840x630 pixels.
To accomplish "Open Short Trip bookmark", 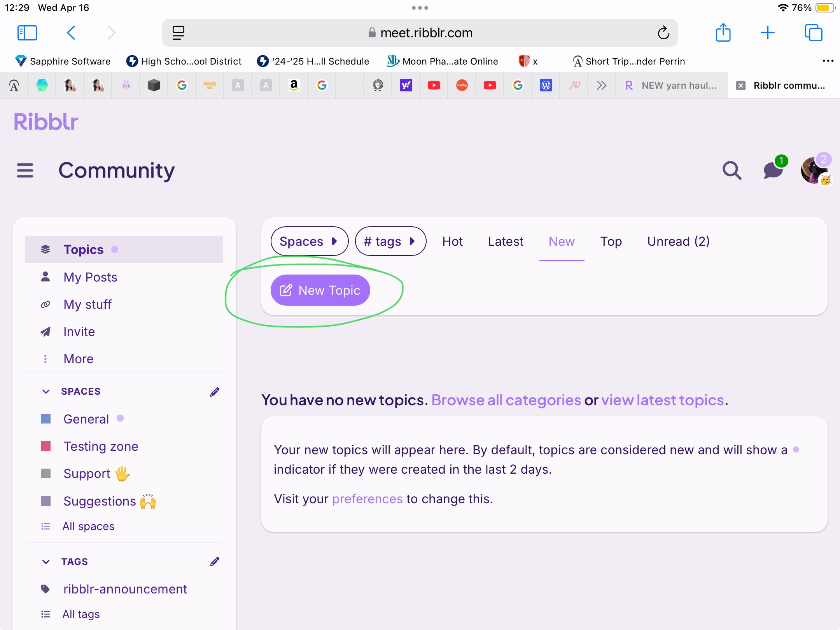I will [x=628, y=61].
